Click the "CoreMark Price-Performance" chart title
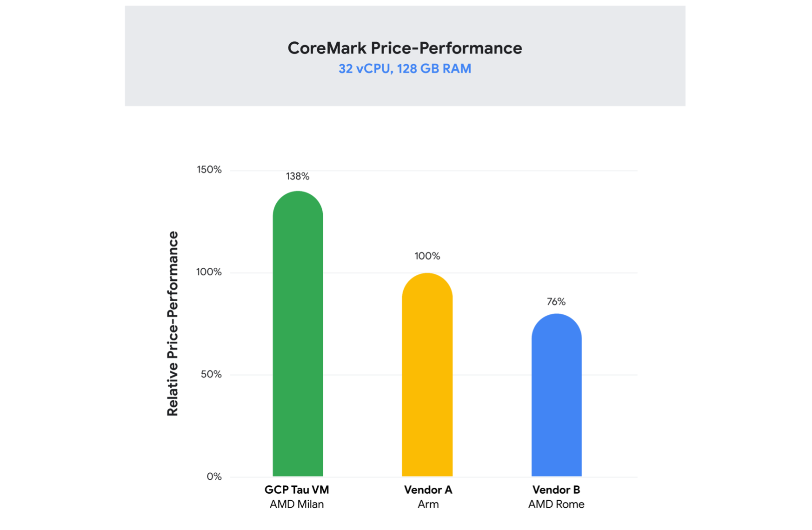Viewport: 812px width, 530px height. [x=405, y=48]
